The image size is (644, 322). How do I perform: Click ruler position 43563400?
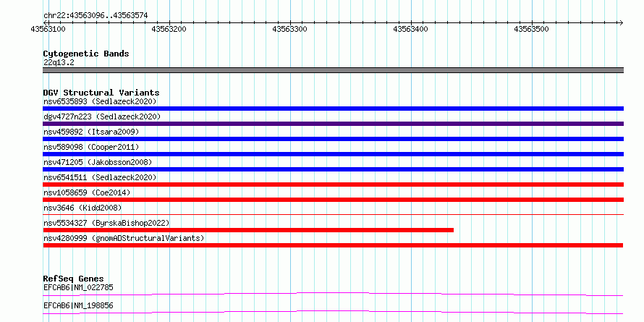(x=410, y=29)
